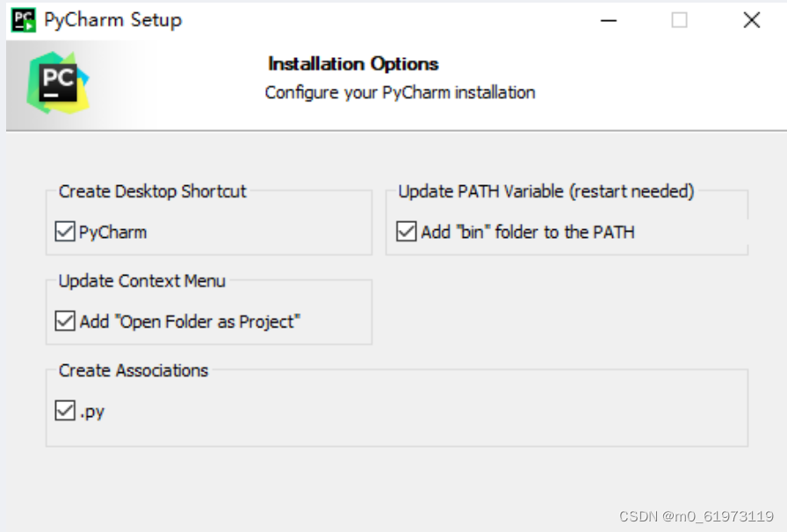Toggle the Add "bin" folder to PATH checkbox
Image resolution: width=787 pixels, height=532 pixels.
pyautogui.click(x=406, y=232)
